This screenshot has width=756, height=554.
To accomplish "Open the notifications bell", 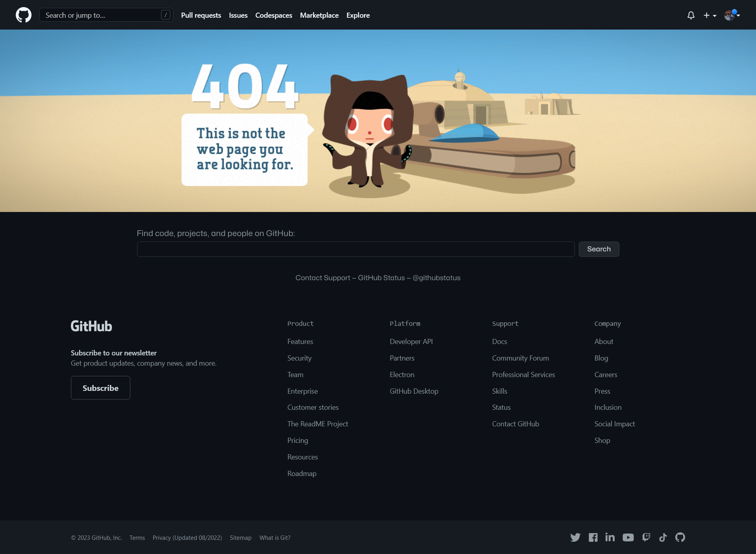I will [x=691, y=15].
